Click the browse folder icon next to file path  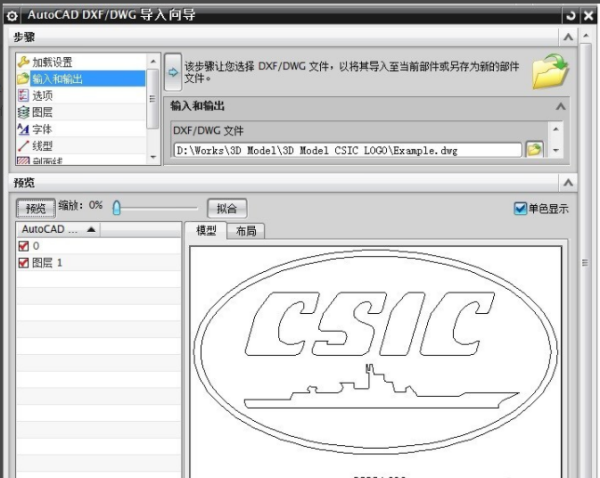pos(534,149)
